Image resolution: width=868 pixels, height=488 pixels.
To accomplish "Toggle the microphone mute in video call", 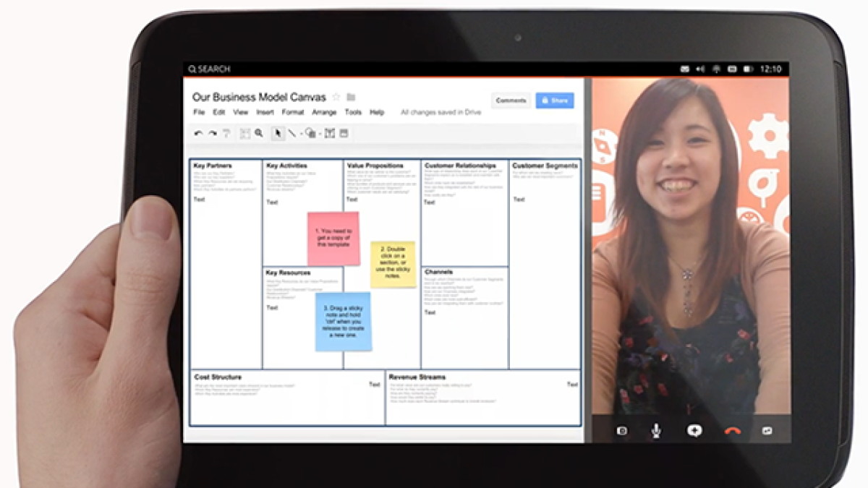I will click(656, 431).
